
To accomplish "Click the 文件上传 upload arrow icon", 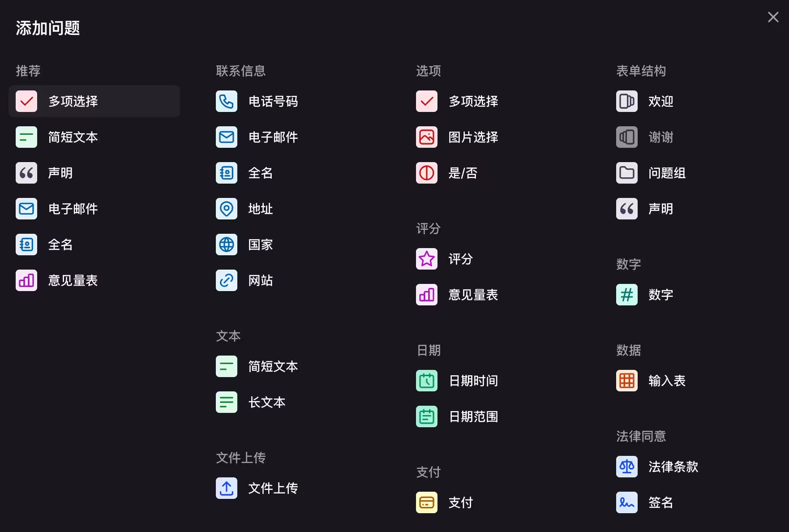I will click(227, 488).
